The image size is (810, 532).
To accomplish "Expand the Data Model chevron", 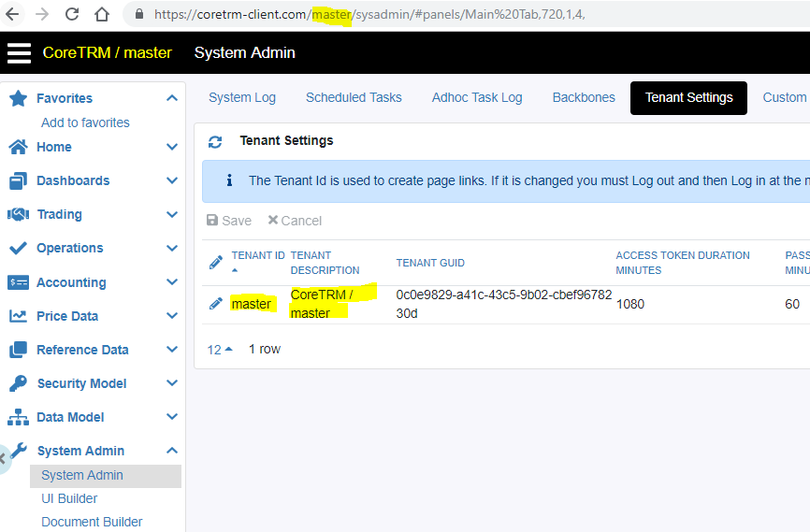I will (172, 417).
